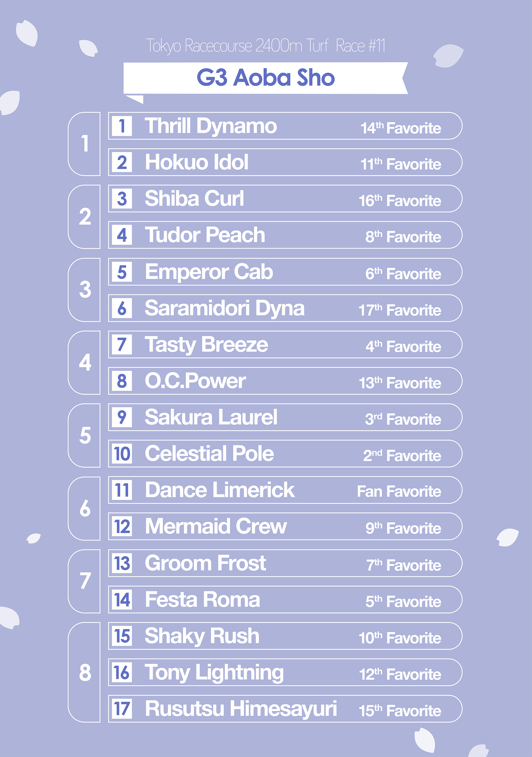Click the bracket 1 gate group tab
Image resolution: width=532 pixels, height=757 pixels.
(85, 144)
